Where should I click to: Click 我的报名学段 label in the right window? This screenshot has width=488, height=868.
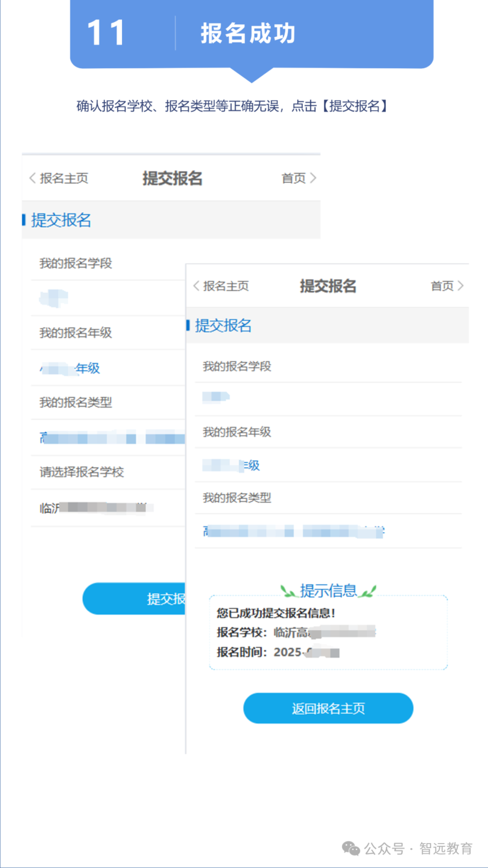[237, 366]
